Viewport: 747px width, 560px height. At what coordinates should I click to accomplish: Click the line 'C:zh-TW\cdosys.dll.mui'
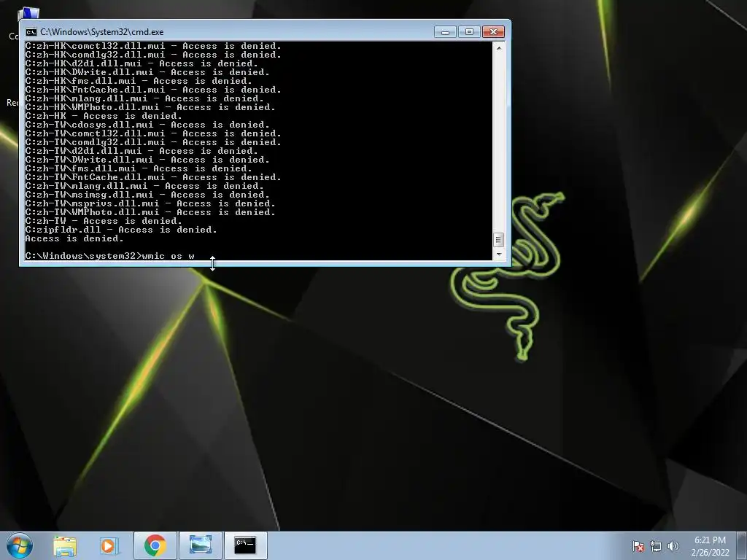[x=147, y=125]
